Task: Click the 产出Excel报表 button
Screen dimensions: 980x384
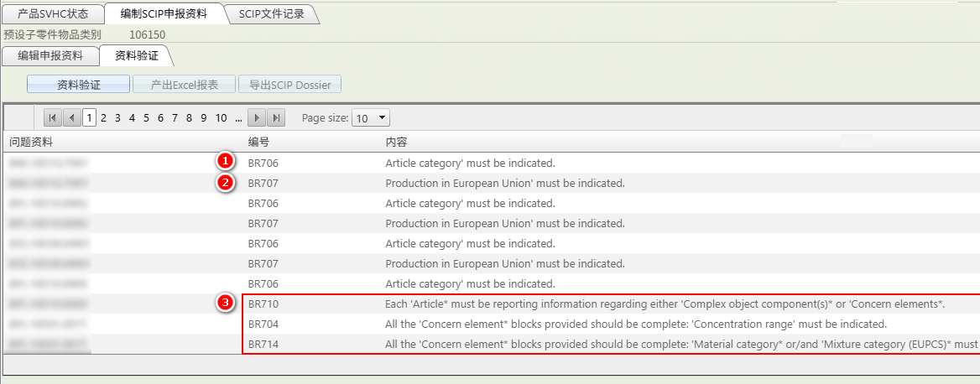Action: (x=184, y=85)
